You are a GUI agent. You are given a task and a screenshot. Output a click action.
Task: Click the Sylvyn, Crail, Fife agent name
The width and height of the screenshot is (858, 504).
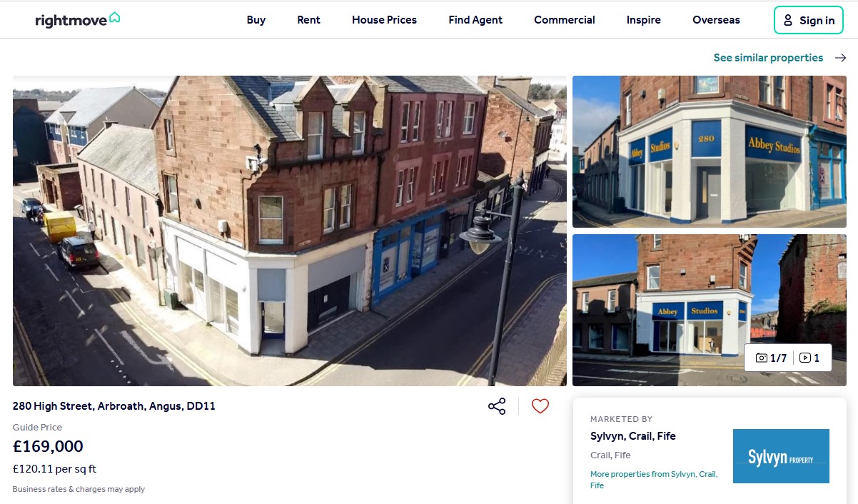pyautogui.click(x=633, y=436)
